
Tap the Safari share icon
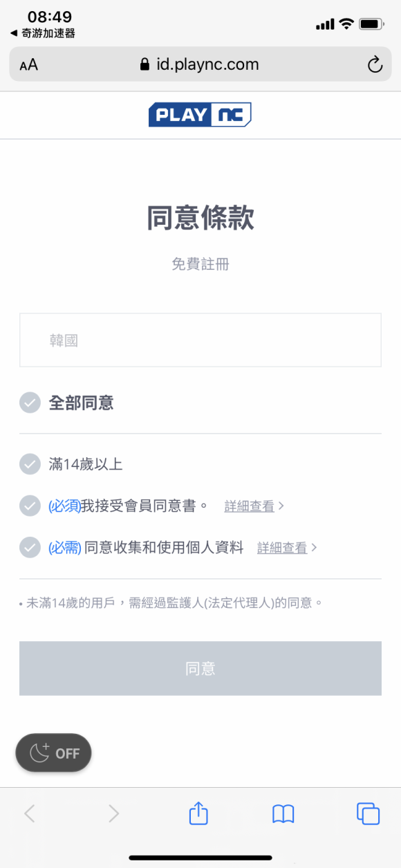coord(198,813)
